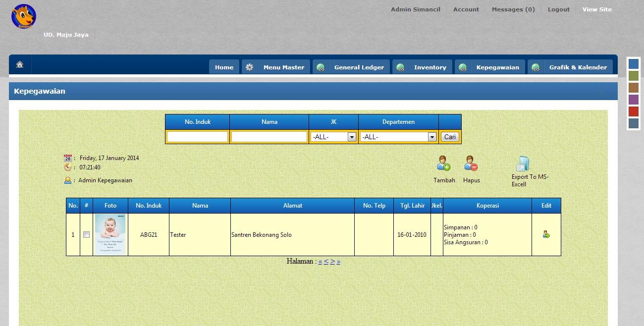Open Export To MS-Excell
644x326 pixels.
coord(523,163)
